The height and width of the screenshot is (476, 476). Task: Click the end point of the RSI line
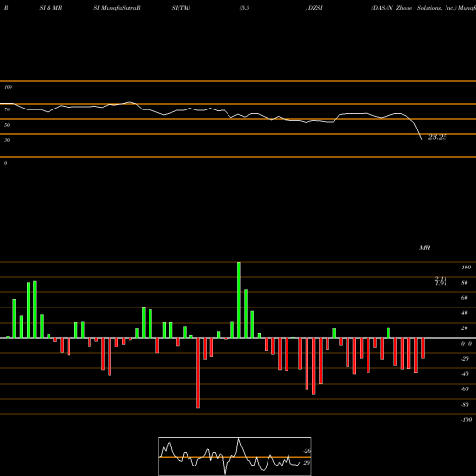pos(422,139)
